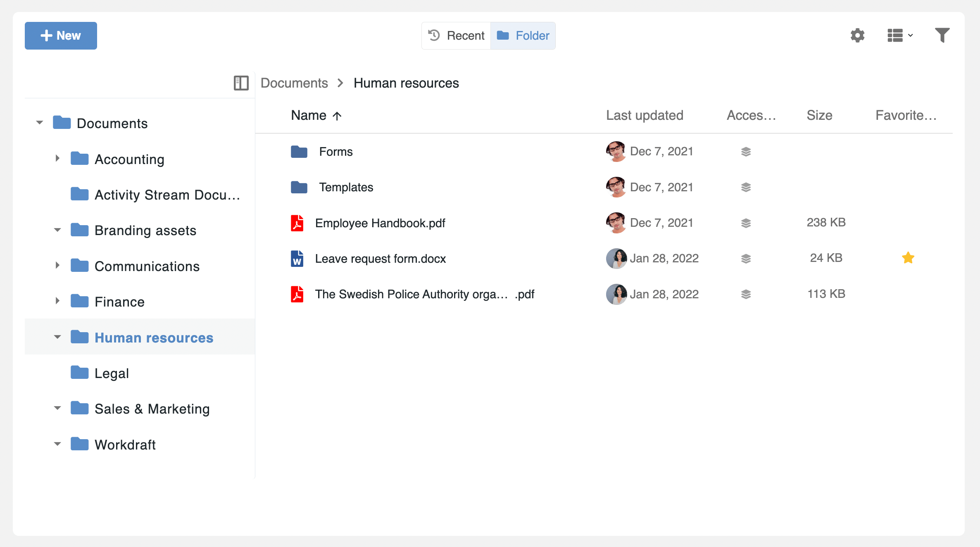This screenshot has width=980, height=547.
Task: Open the list view mode dropdown
Action: (900, 36)
